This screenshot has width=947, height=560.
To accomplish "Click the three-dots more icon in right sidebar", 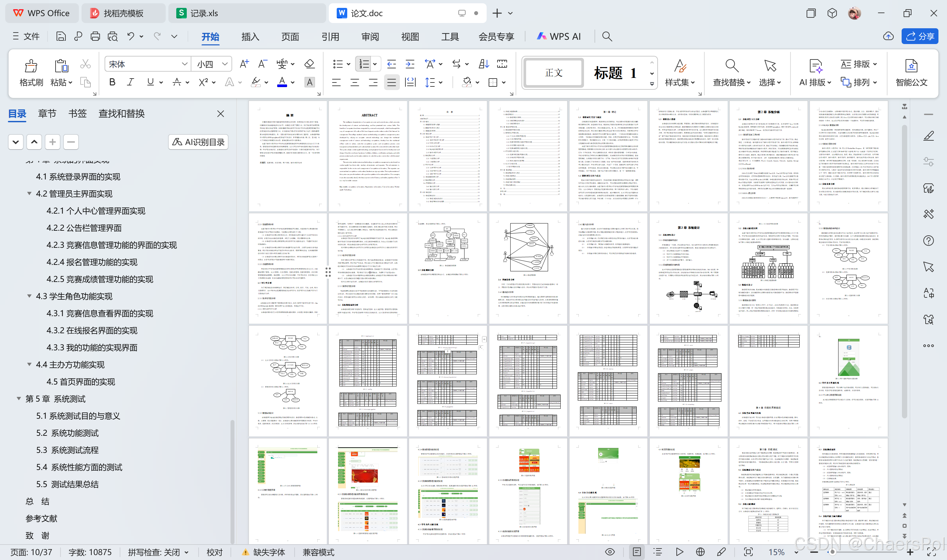I will point(929,346).
